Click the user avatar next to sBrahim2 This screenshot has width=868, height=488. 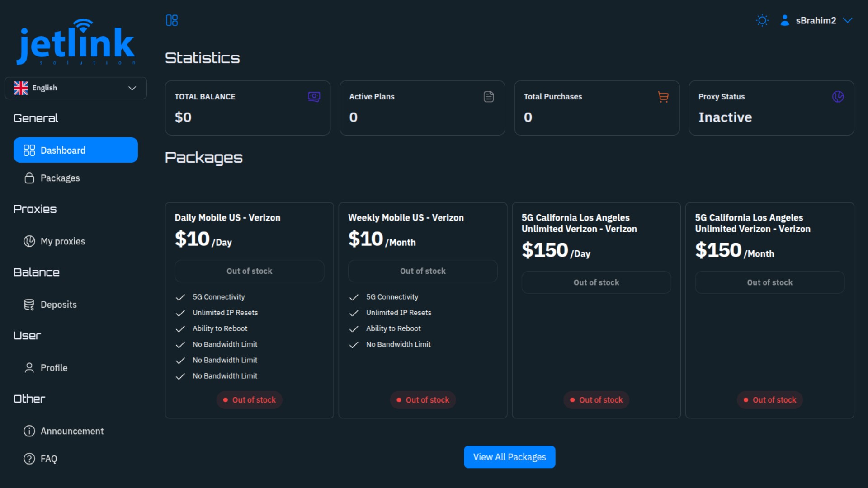(x=784, y=20)
